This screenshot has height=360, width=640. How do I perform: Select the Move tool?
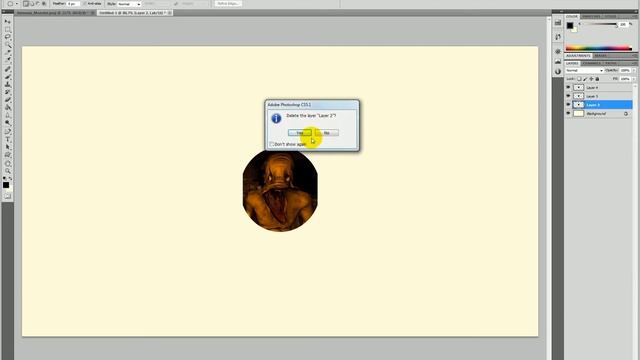7,21
